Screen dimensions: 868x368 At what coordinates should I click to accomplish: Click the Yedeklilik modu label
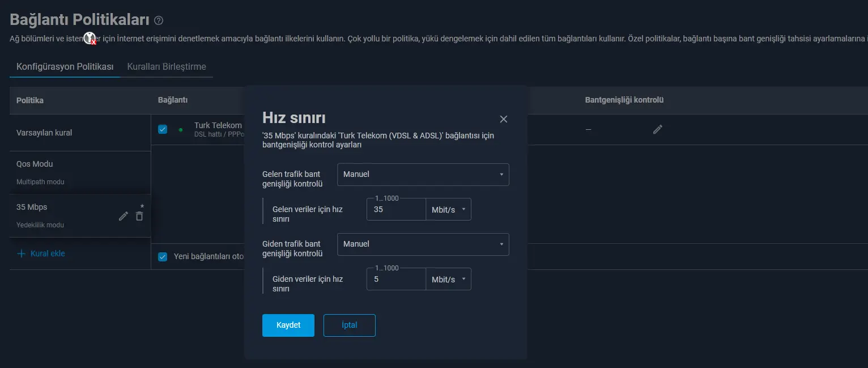pyautogui.click(x=40, y=225)
